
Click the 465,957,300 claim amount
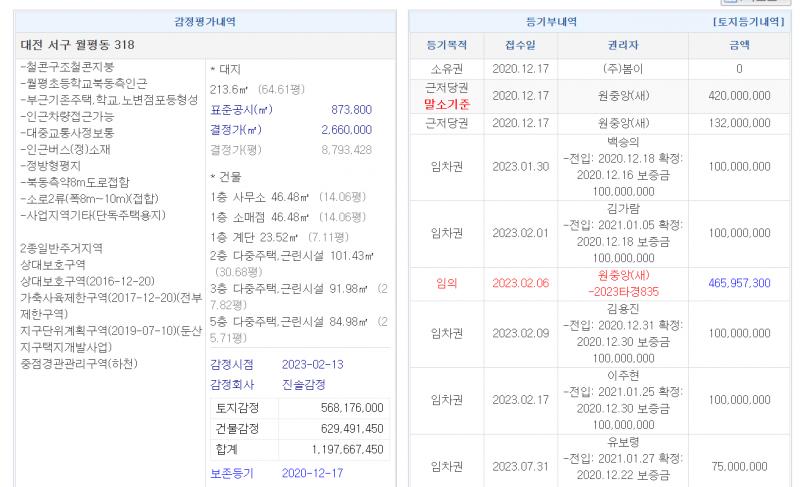coord(738,283)
